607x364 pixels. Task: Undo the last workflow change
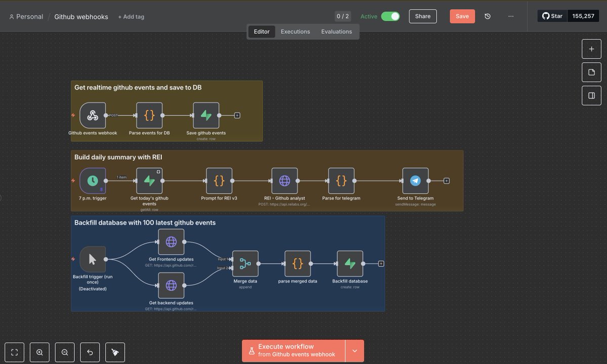pyautogui.click(x=90, y=352)
